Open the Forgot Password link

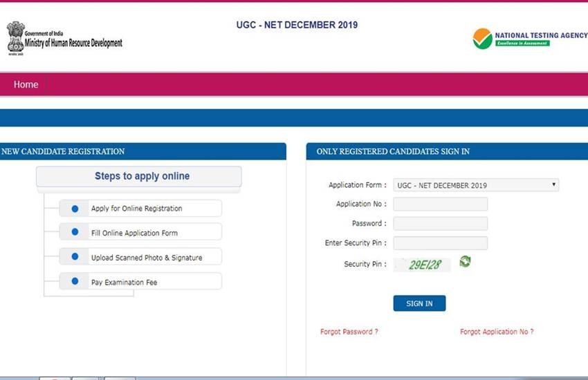click(349, 332)
